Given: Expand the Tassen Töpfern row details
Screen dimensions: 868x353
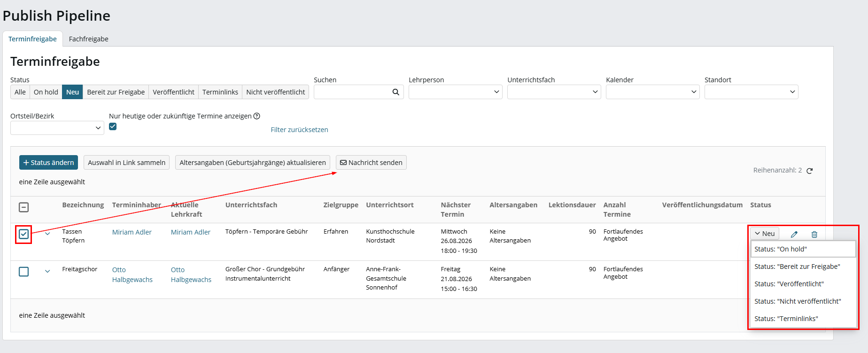Looking at the screenshot, I should (47, 234).
